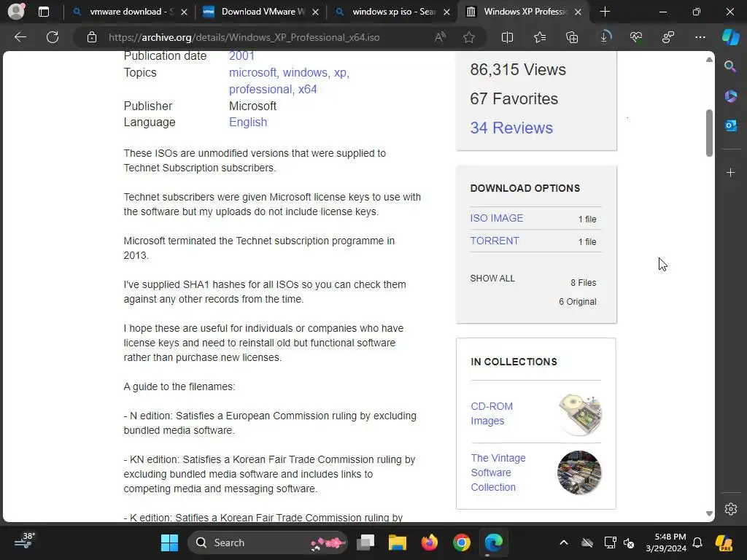Download the TORRENT option
This screenshot has height=560, width=747.
(495, 241)
